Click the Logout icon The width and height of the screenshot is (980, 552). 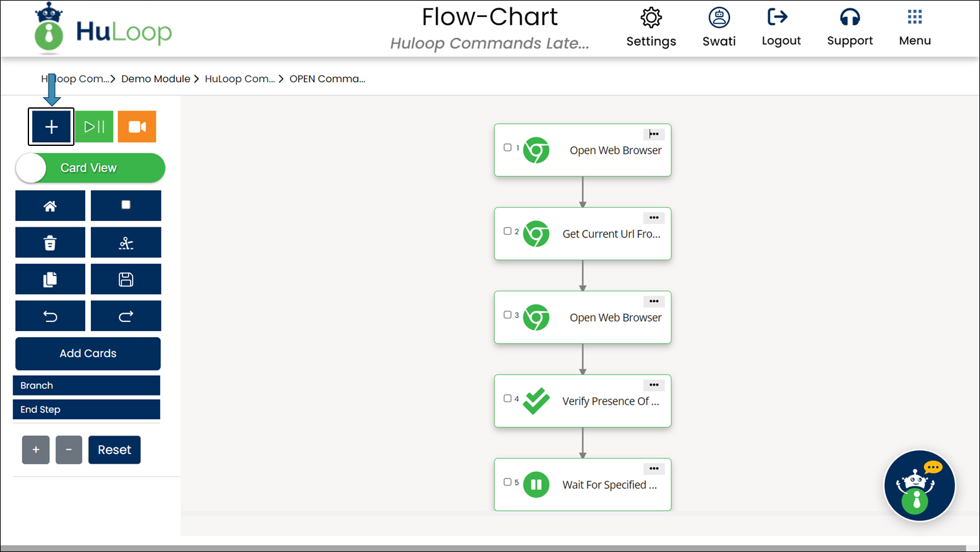(778, 17)
